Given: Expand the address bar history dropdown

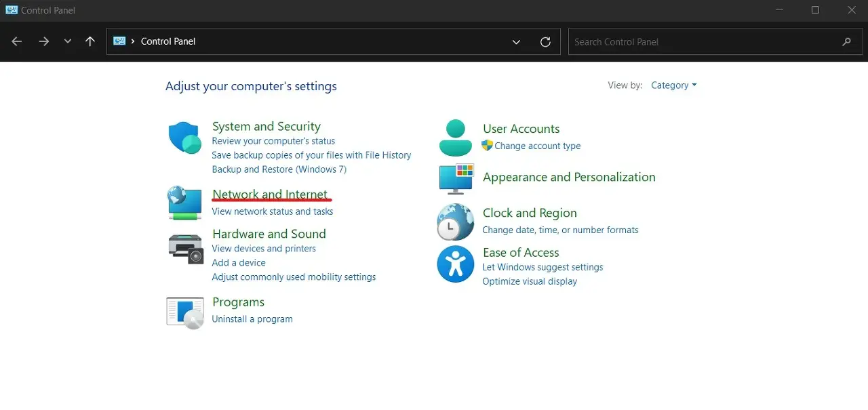Looking at the screenshot, I should 517,41.
